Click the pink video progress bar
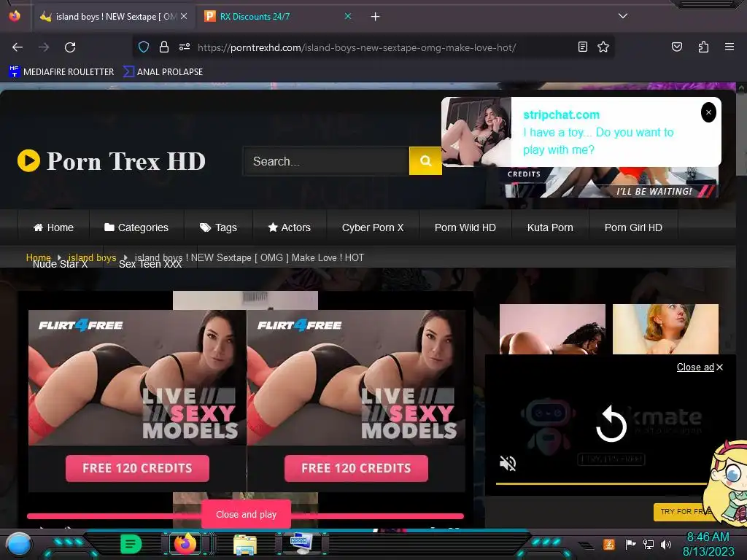 coord(245,516)
